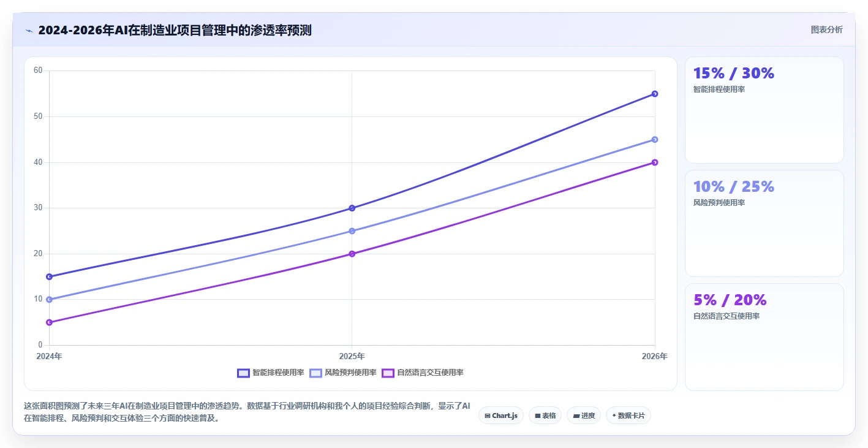
Task: Click the 数据卡片 tag chip
Action: tap(628, 416)
